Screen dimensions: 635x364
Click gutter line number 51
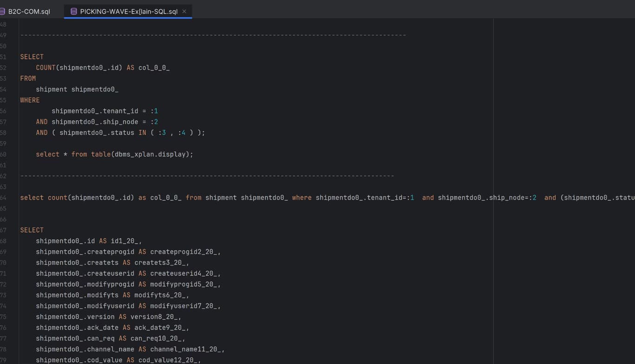(3, 57)
